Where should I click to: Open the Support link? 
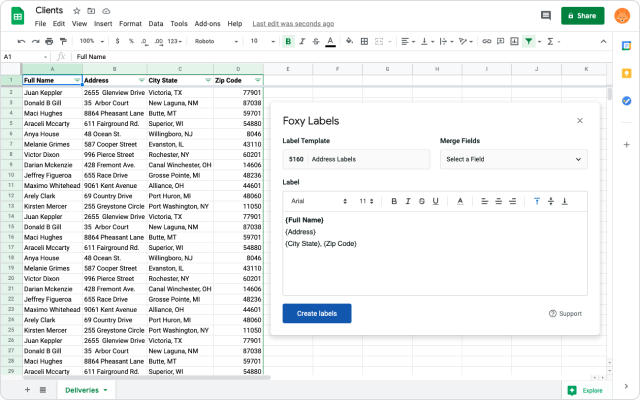[x=565, y=313]
